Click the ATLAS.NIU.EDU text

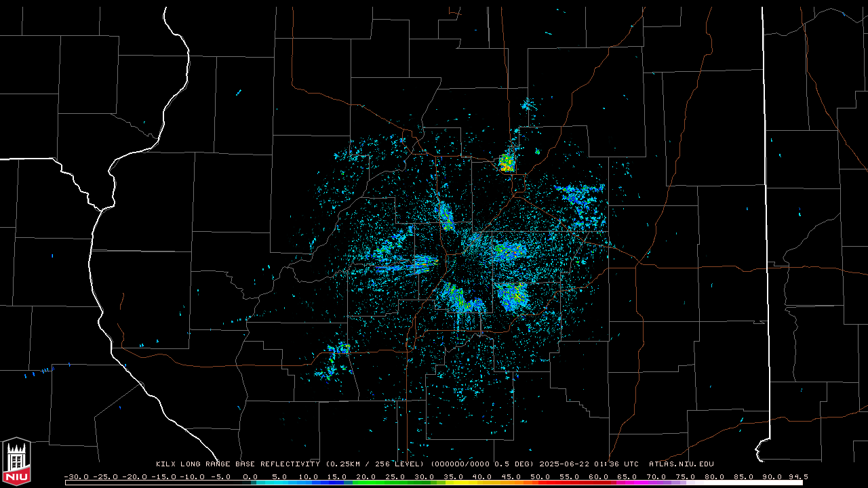click(x=682, y=464)
